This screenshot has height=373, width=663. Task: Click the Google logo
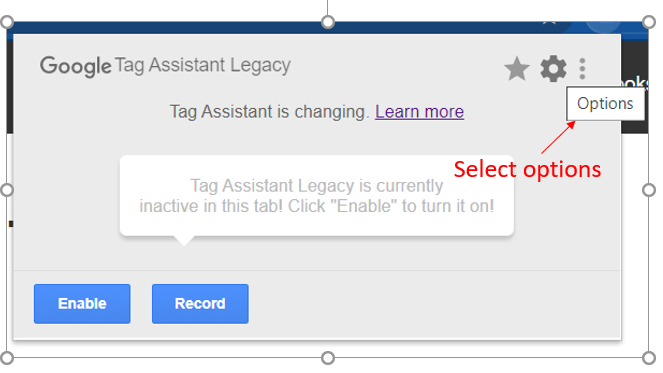pos(76,67)
